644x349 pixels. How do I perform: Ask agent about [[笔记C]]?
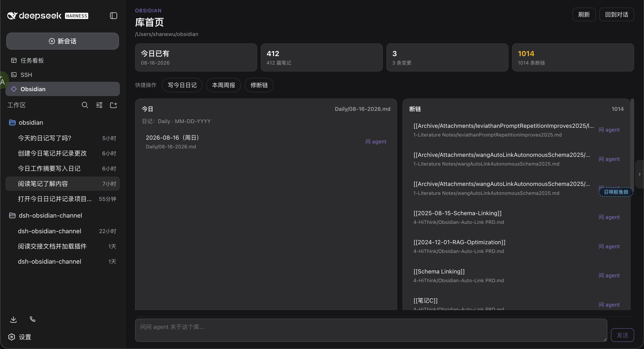pos(609,305)
